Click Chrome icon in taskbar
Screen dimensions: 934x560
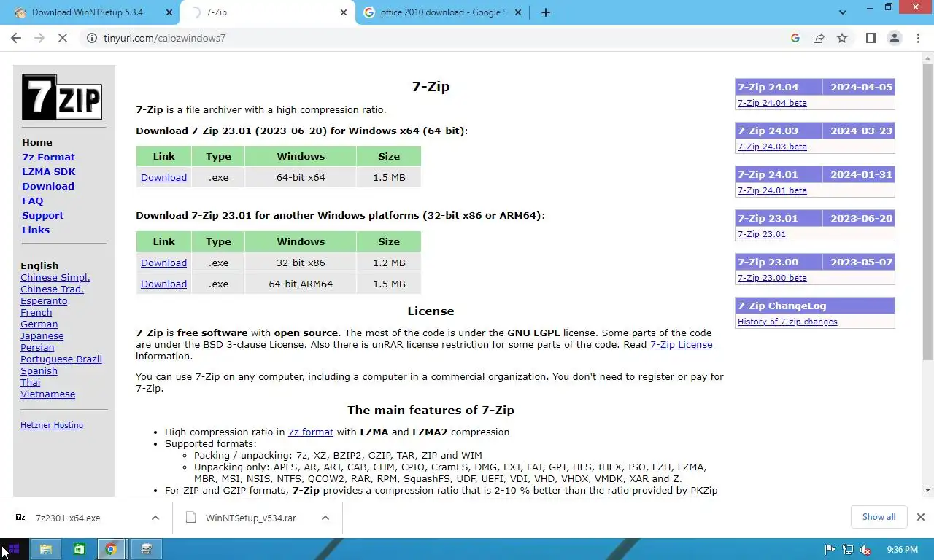click(111, 549)
